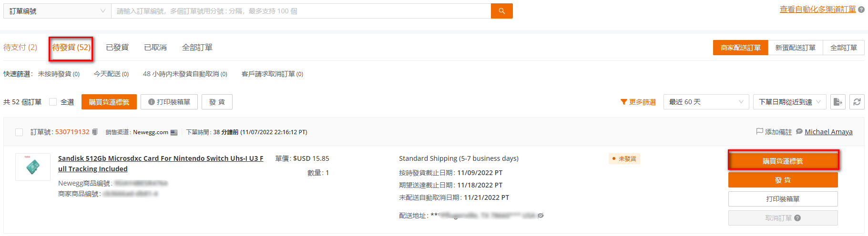The height and width of the screenshot is (236, 868).
Task: Click the order number search input field
Action: (301, 11)
